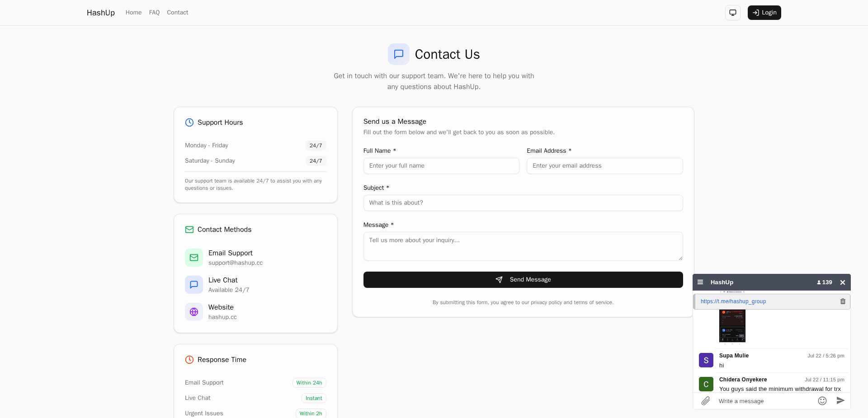The height and width of the screenshot is (418, 868).
Task: Submit the form with Send Message
Action: pyautogui.click(x=523, y=279)
